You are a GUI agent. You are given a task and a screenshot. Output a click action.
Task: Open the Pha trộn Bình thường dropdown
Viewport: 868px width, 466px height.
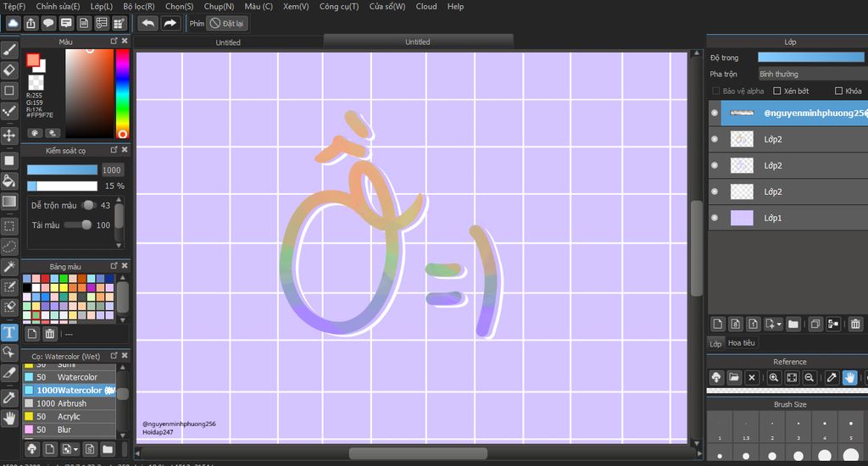[813, 74]
